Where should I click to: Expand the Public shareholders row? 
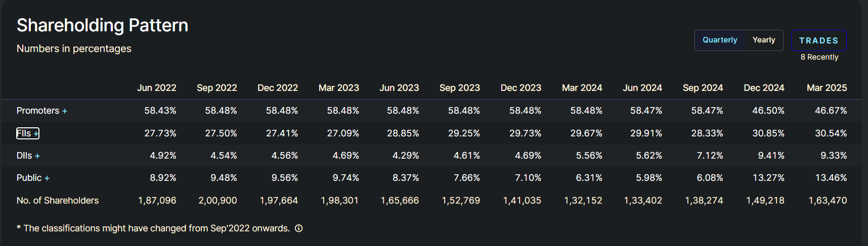[x=47, y=178]
